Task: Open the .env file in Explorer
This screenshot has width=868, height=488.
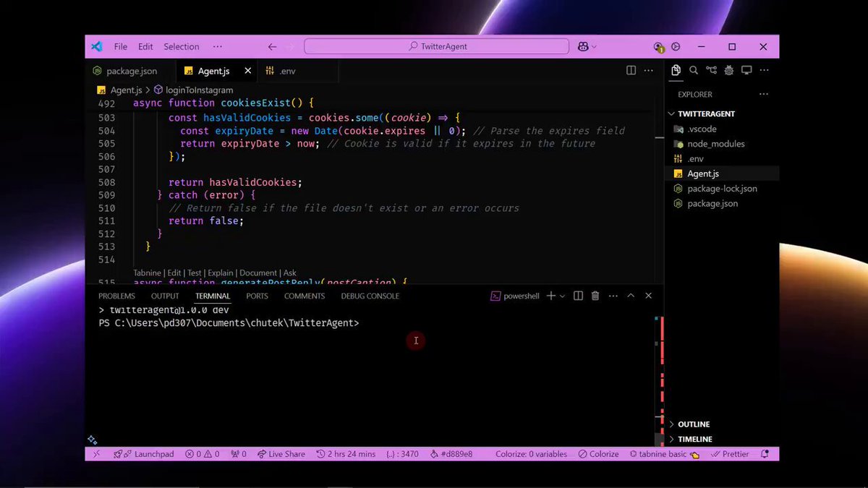Action: tap(695, 158)
